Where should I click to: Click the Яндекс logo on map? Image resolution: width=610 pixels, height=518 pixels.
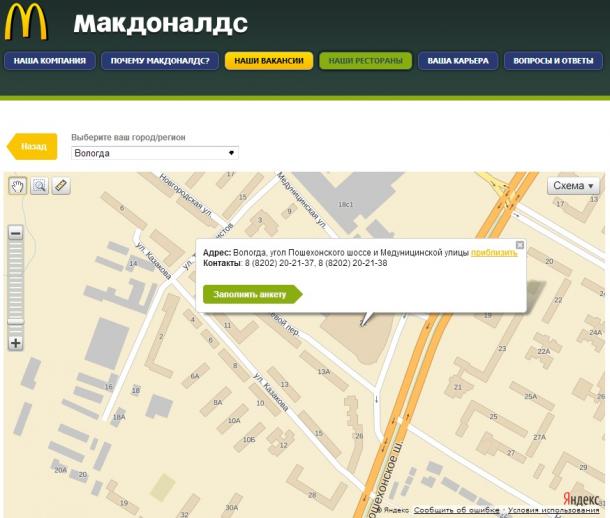(x=581, y=499)
